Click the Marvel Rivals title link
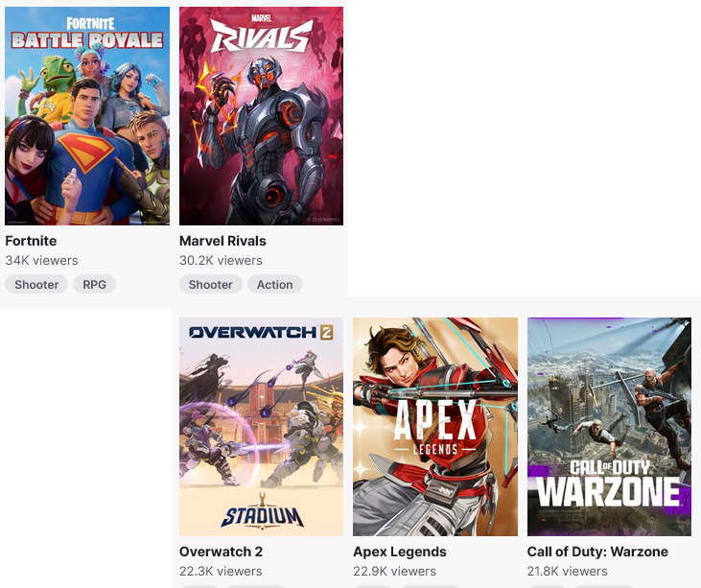This screenshot has width=701, height=588. tap(222, 241)
